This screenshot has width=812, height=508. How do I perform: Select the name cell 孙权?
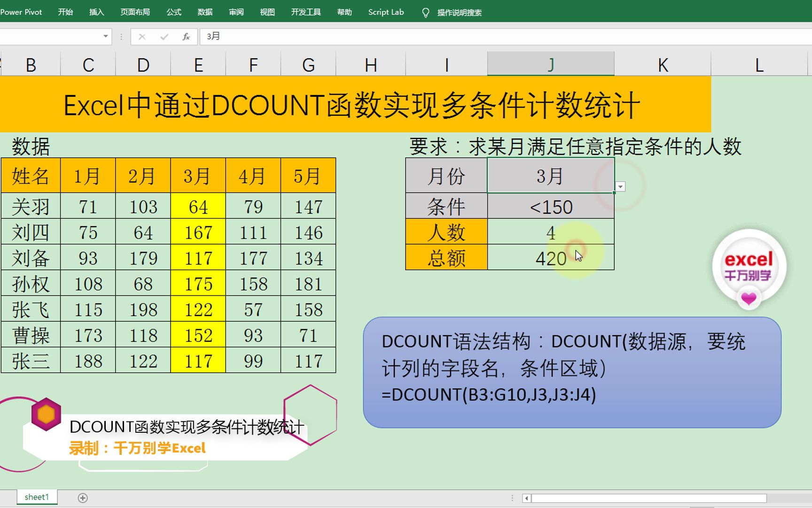point(31,284)
